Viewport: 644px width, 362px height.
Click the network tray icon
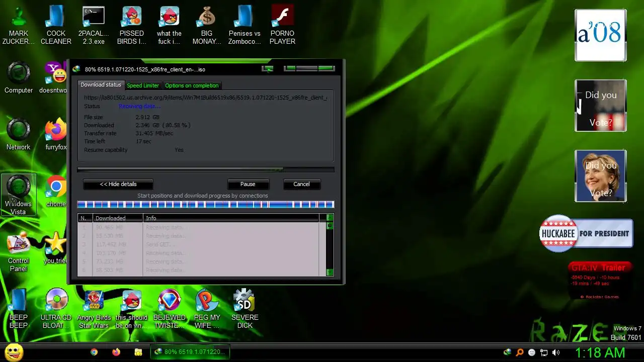tap(544, 352)
